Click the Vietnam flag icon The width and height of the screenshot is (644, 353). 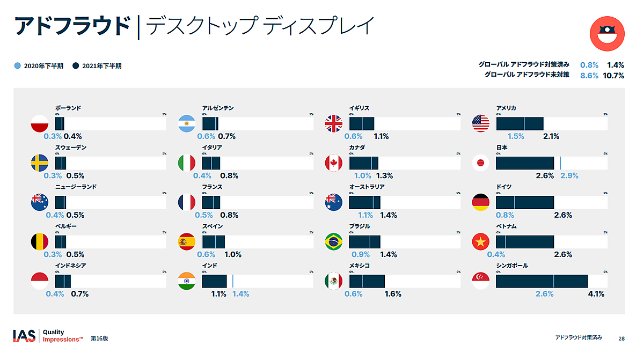(481, 242)
